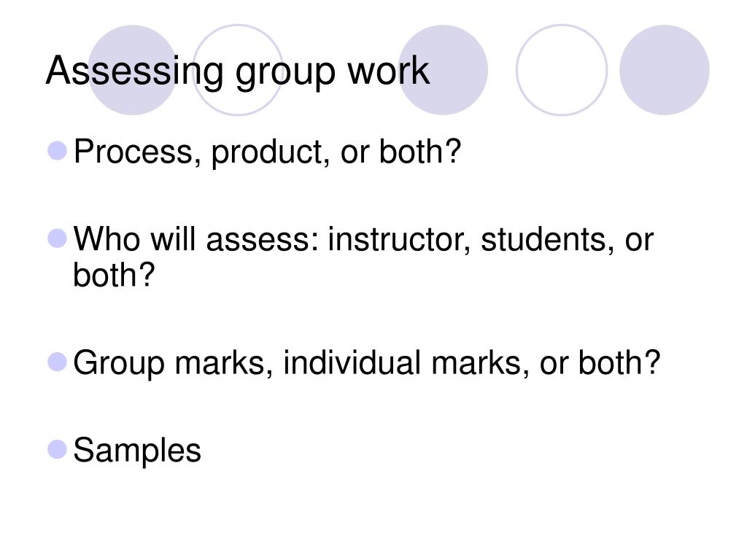Click the first filled lavender circle in header

coord(133,70)
